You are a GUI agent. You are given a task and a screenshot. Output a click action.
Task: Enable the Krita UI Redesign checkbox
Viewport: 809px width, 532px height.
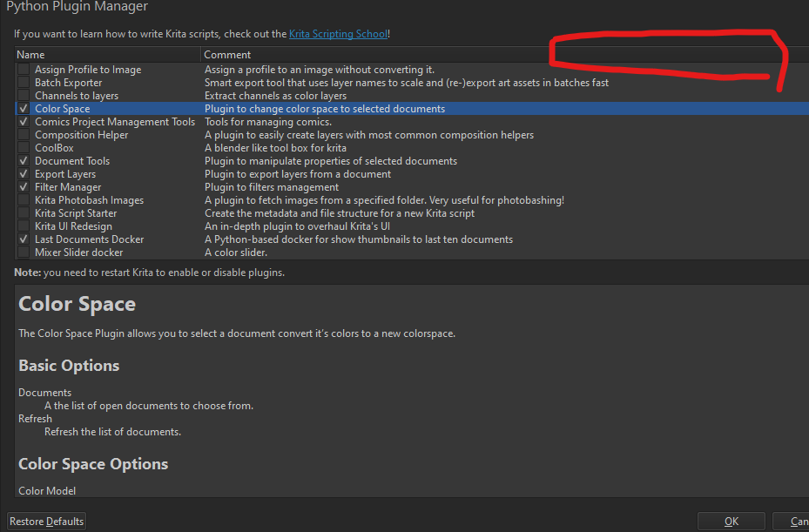(24, 226)
